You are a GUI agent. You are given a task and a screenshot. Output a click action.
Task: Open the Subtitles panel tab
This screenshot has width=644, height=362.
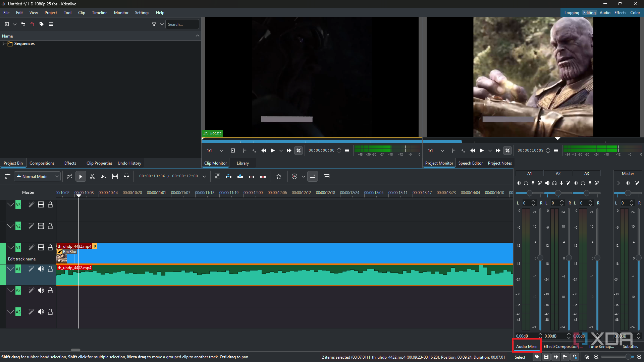pos(630,347)
